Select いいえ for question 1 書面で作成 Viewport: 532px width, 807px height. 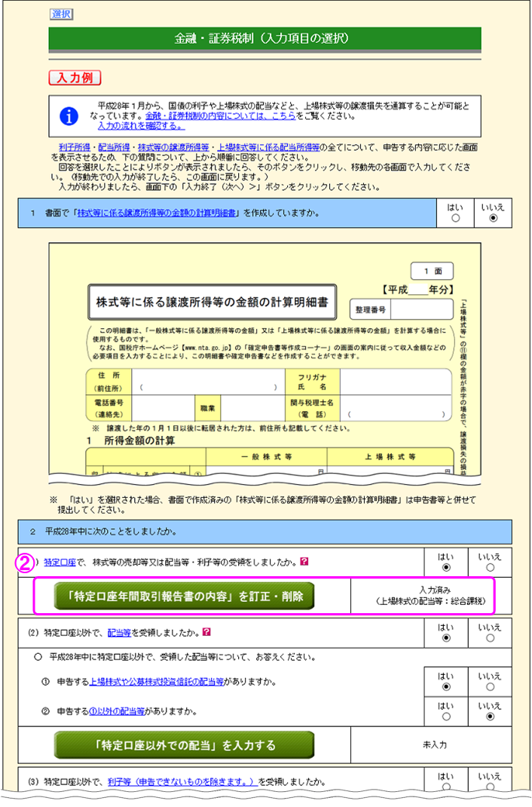click(x=493, y=218)
